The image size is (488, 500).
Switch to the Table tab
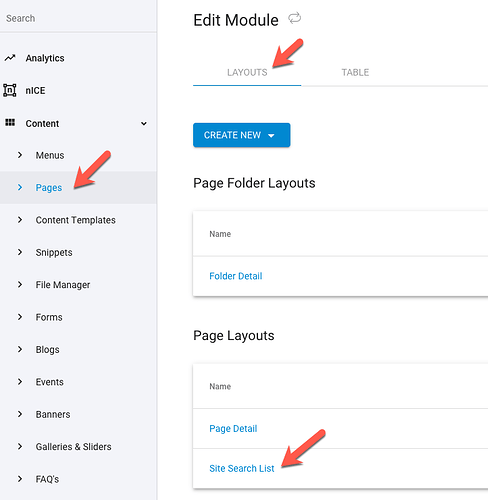tap(355, 72)
